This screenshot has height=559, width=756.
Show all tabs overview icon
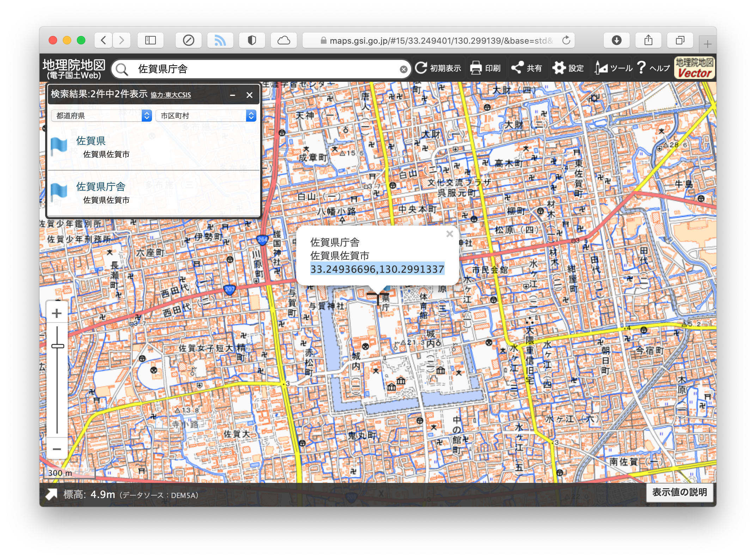680,40
